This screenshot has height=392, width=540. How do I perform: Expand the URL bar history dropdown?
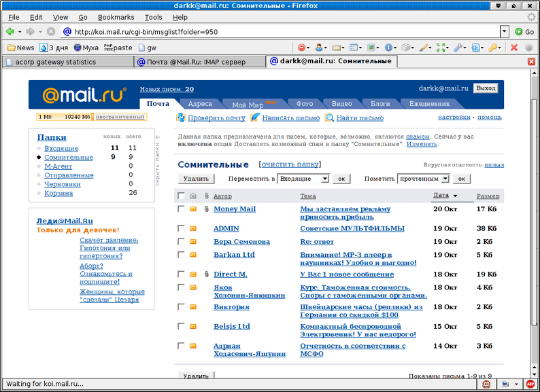click(x=505, y=32)
